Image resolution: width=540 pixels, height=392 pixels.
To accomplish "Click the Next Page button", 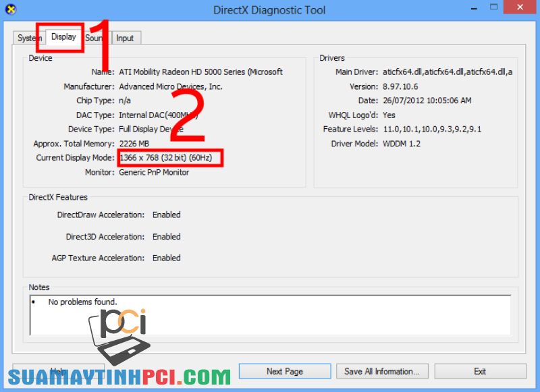I will (285, 371).
